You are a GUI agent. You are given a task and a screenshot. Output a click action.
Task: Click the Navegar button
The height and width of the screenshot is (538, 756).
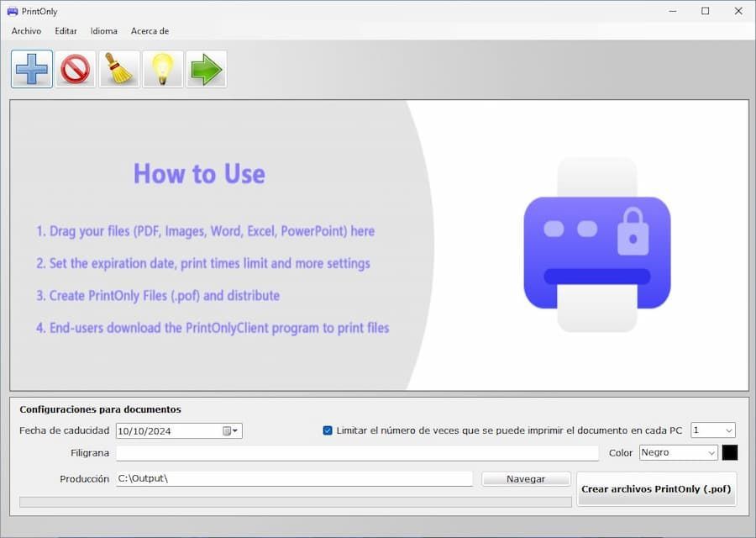click(x=526, y=478)
